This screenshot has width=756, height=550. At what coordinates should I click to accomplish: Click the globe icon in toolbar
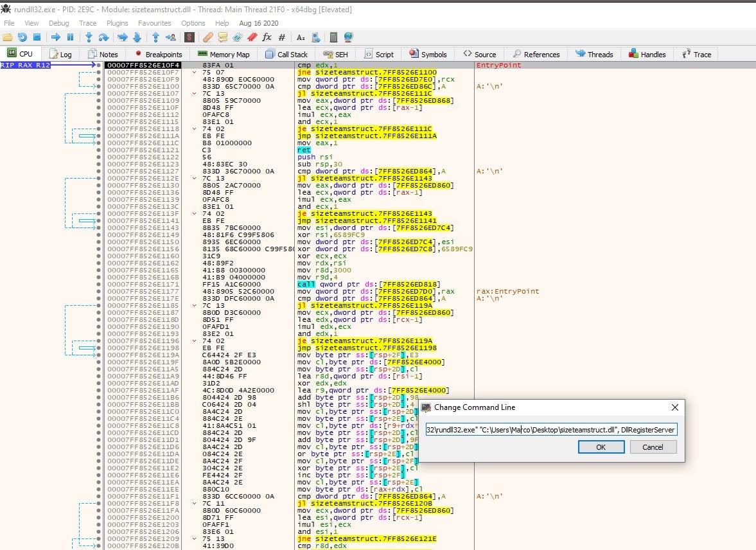(x=349, y=37)
